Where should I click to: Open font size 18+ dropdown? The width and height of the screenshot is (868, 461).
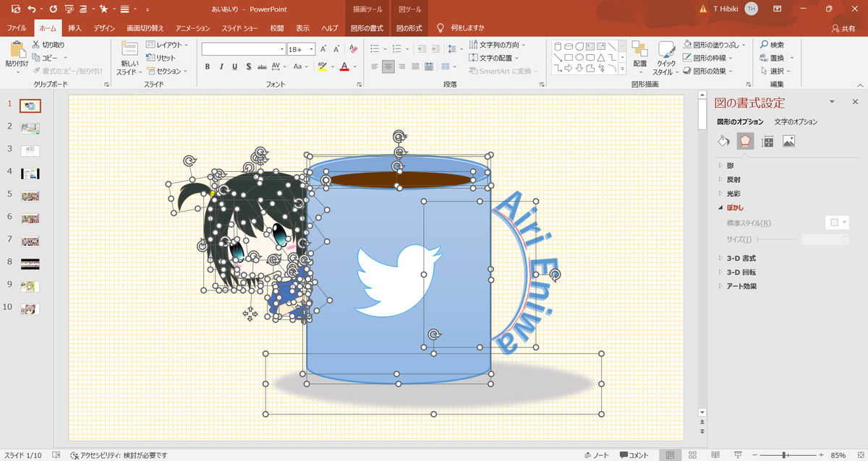click(x=310, y=49)
